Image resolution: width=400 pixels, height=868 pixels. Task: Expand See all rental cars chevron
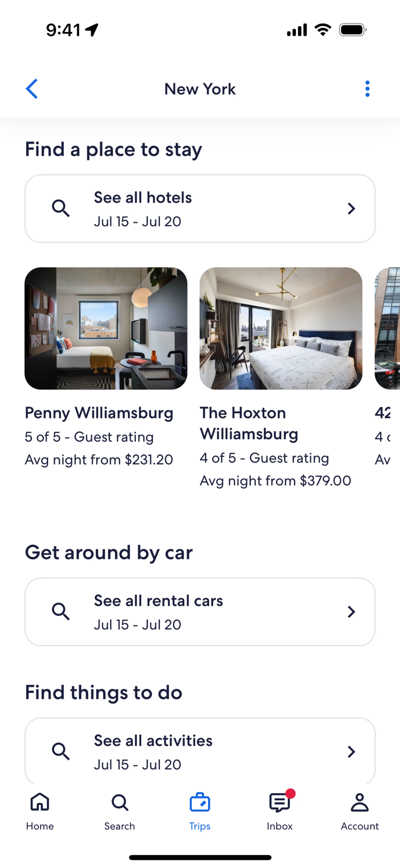(x=351, y=611)
